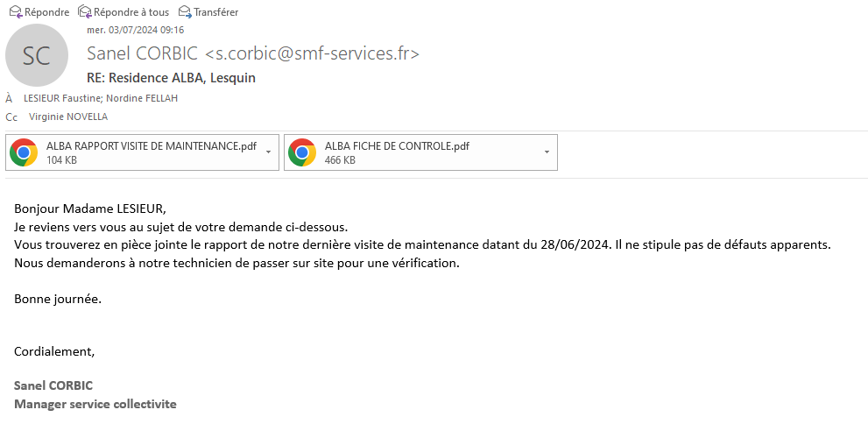Open ALBA RAPPORT VISITE DE MAINTENANCE.pdf file name
Image resolution: width=868 pixels, height=424 pixels.
pyautogui.click(x=151, y=146)
